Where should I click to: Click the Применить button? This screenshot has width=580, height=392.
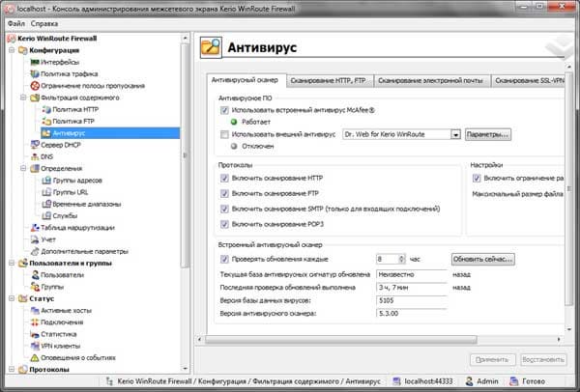pyautogui.click(x=492, y=359)
